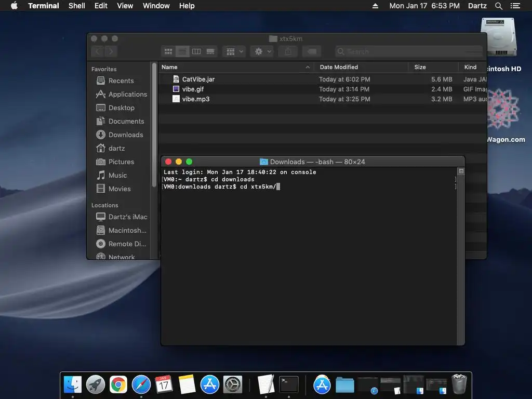
Task: Toggle sort direction arrow in Name header
Action: pos(308,67)
